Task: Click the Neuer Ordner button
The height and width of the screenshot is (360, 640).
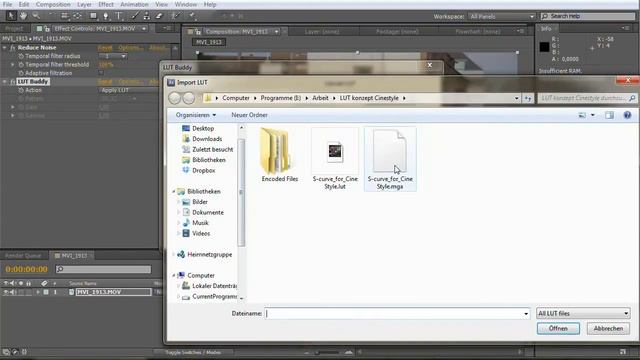Action: point(249,115)
